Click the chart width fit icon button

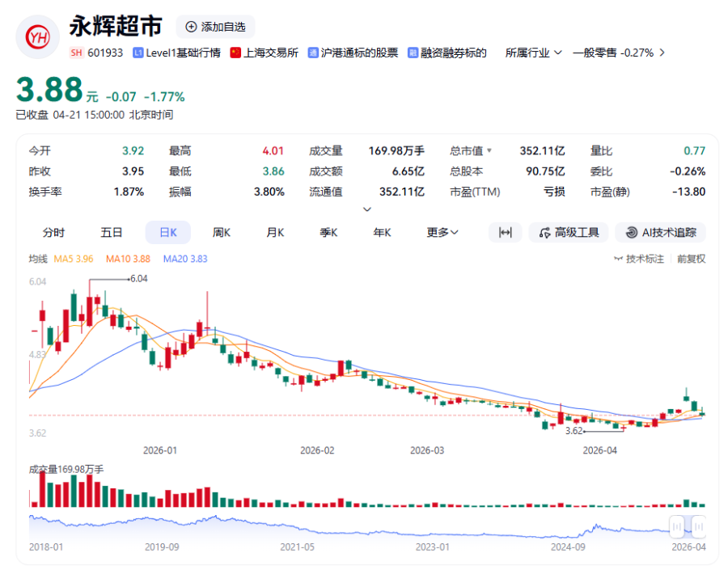[505, 233]
